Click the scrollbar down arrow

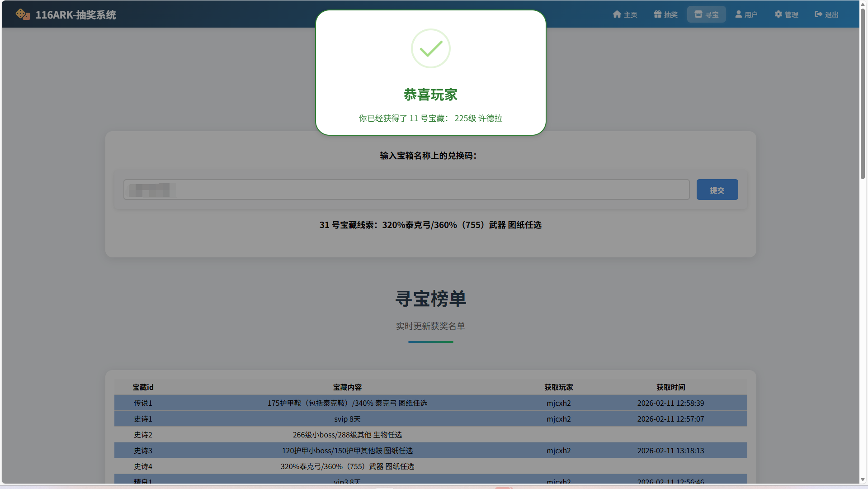point(863,480)
